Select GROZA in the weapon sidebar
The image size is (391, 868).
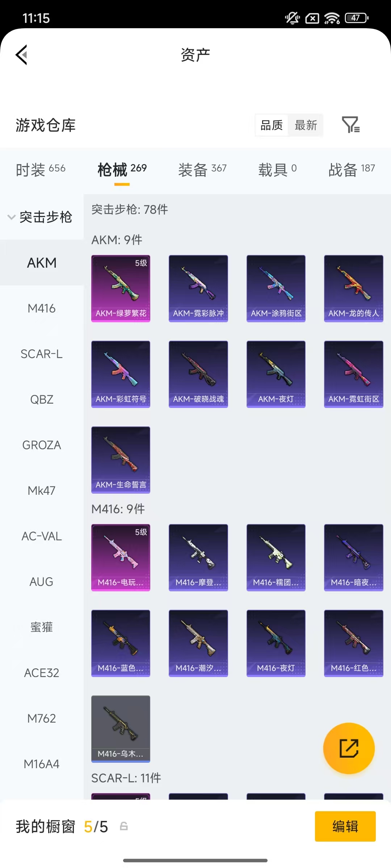click(42, 445)
